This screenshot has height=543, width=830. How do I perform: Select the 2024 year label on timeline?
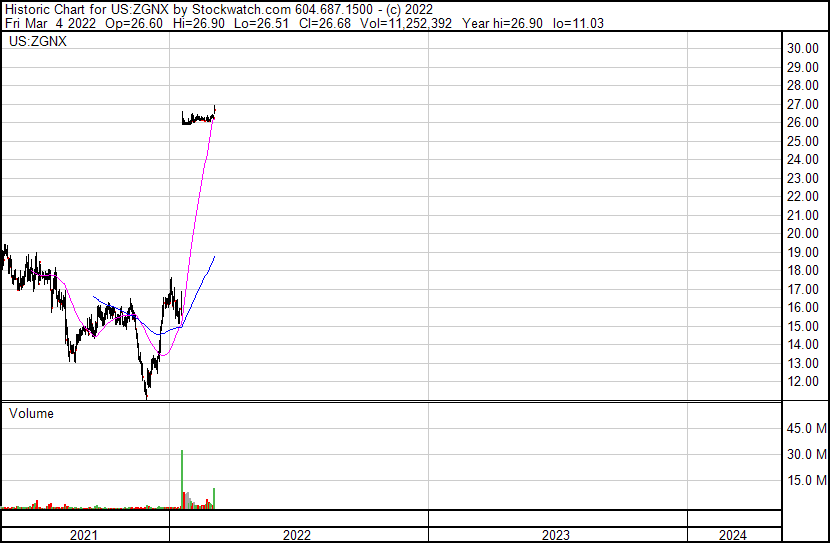coord(733,535)
